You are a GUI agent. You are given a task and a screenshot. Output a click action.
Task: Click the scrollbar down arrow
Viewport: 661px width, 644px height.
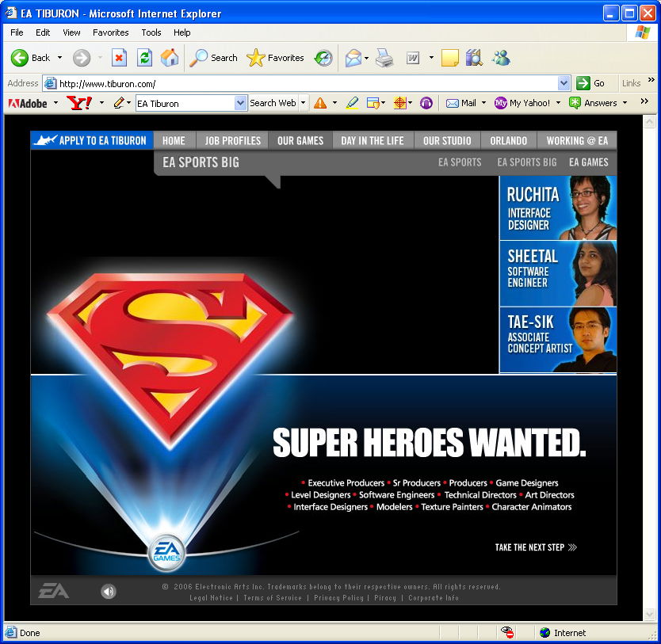pyautogui.click(x=649, y=615)
